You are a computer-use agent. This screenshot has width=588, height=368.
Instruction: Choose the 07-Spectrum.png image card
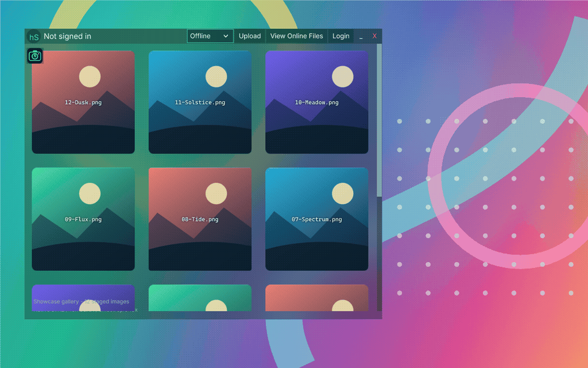coord(317,219)
